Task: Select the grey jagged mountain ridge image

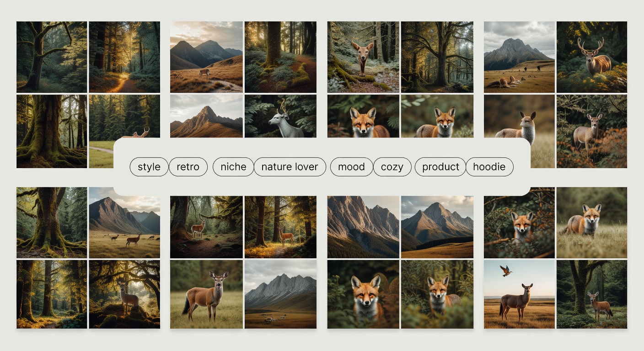Action: [x=280, y=294]
